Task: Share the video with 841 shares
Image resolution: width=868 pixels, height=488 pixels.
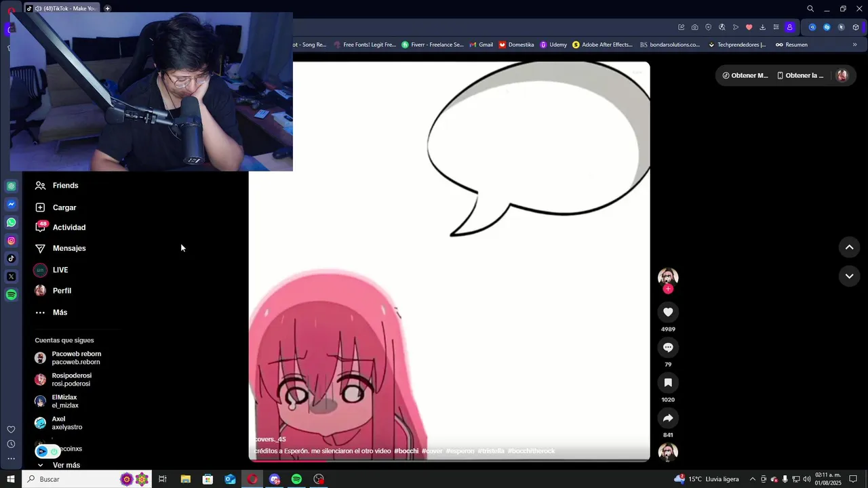Action: [x=668, y=418]
